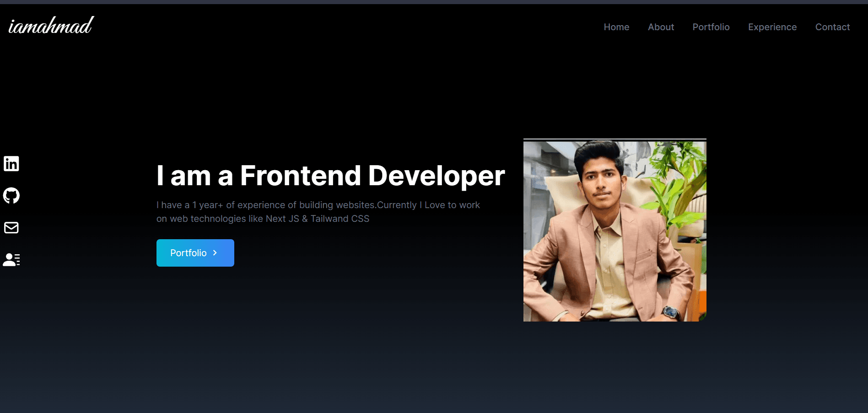Viewport: 868px width, 413px height.
Task: Open the resume contact-card icon
Action: pos(11,259)
